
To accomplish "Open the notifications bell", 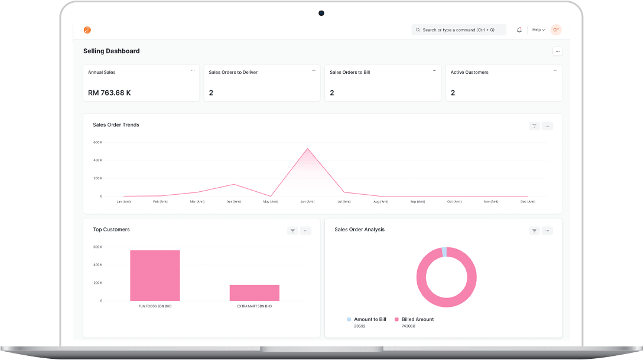I will 519,30.
